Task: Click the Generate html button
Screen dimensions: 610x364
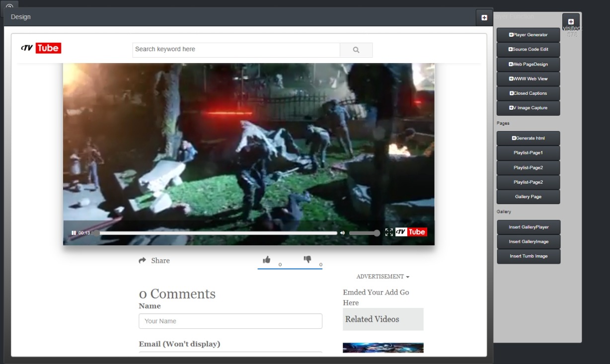Action: tap(529, 138)
